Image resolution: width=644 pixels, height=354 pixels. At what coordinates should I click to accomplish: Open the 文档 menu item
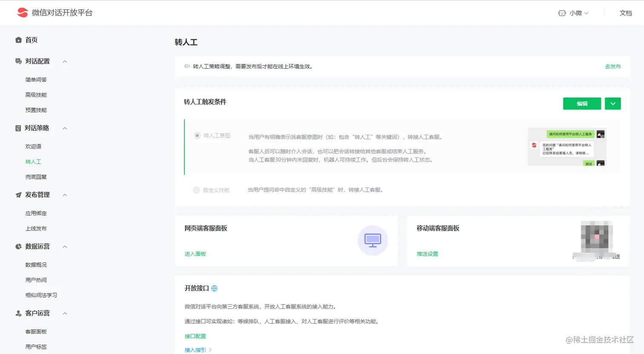click(626, 13)
